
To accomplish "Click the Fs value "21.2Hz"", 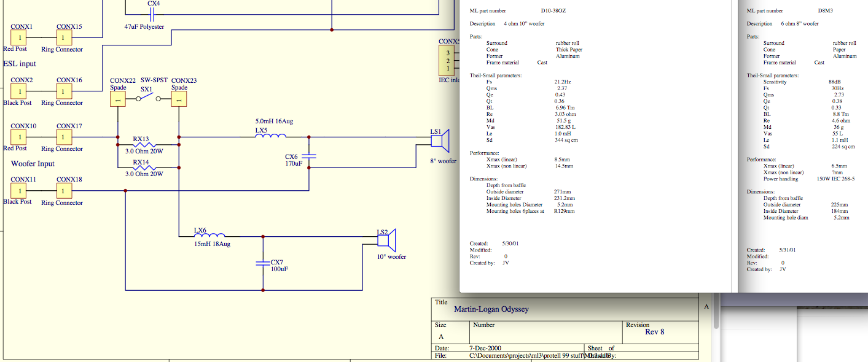I will pyautogui.click(x=563, y=82).
